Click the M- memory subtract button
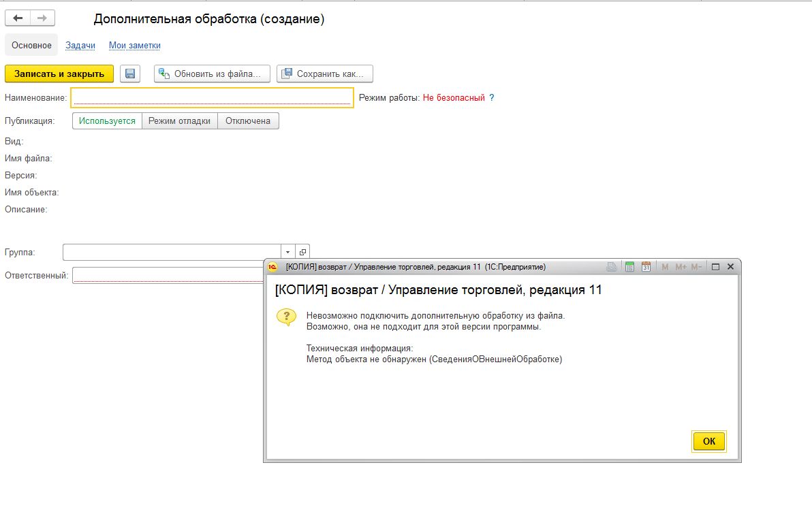 tap(696, 267)
